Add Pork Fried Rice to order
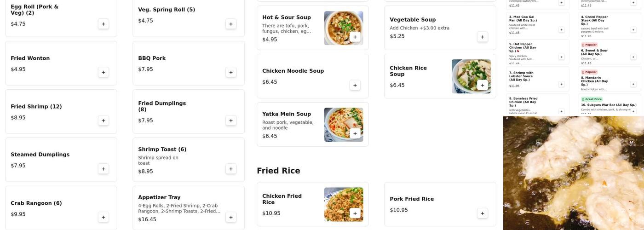 tap(482, 213)
